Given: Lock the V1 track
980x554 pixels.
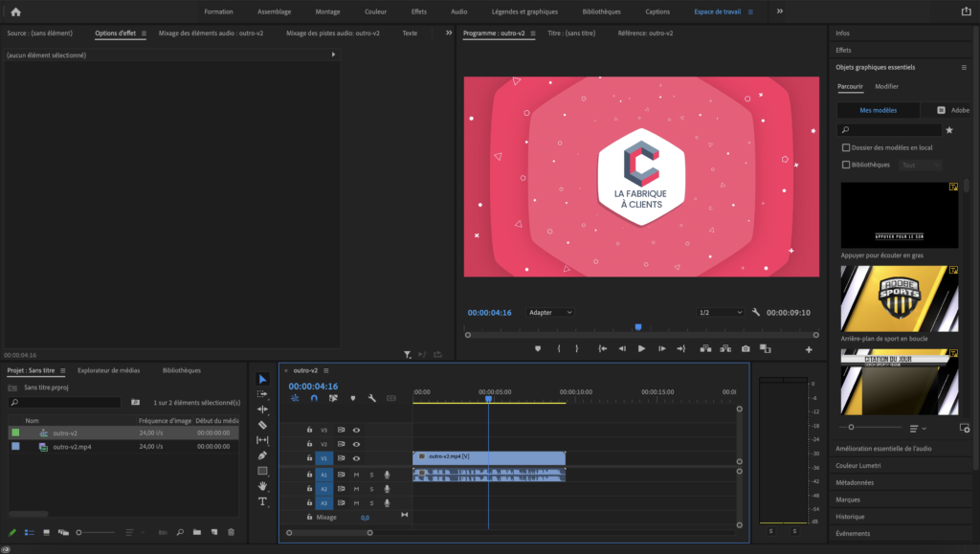Looking at the screenshot, I should [309, 457].
